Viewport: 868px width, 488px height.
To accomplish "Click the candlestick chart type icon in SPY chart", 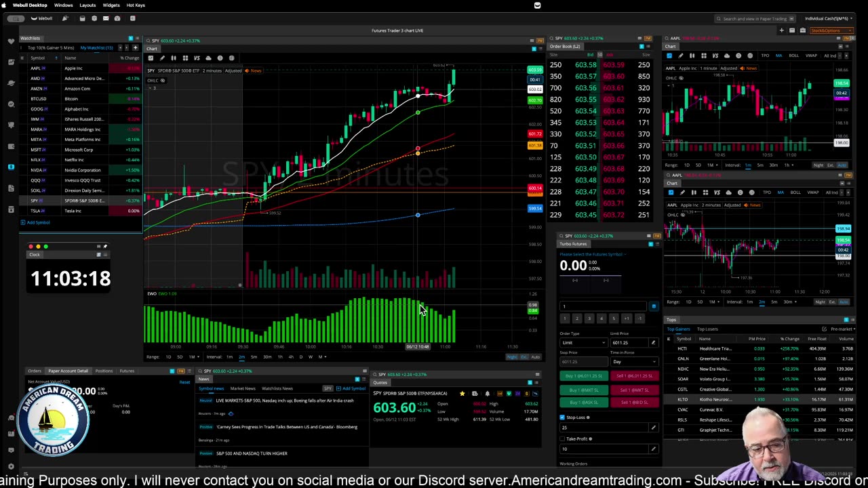I will coord(174,58).
